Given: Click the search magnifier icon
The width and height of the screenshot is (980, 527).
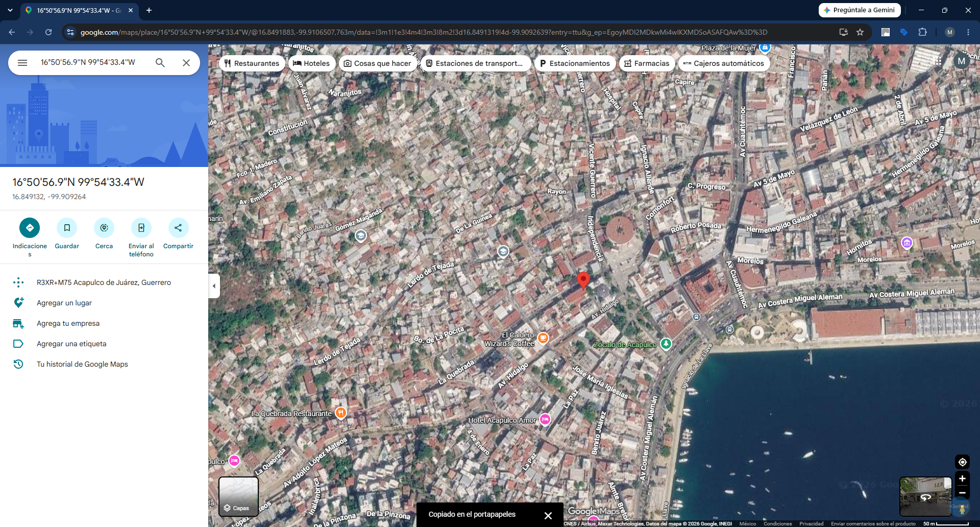Looking at the screenshot, I should coord(160,63).
